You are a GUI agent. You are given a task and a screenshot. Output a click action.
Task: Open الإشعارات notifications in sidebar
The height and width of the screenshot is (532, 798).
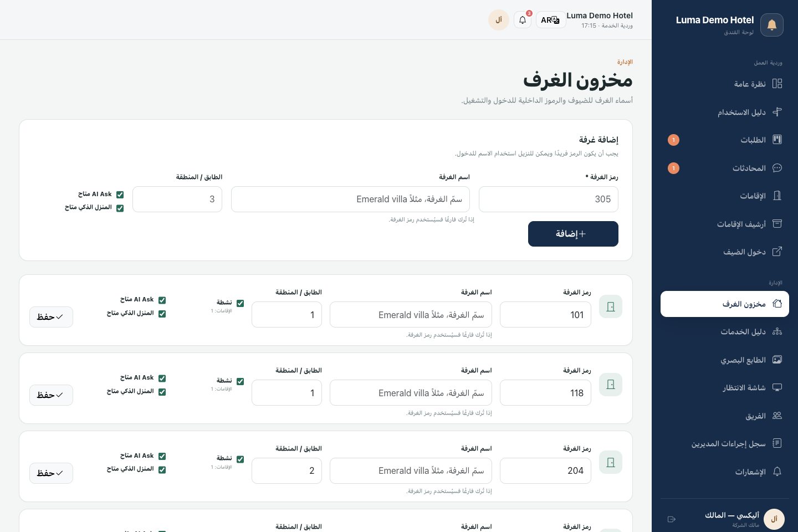[725, 472]
